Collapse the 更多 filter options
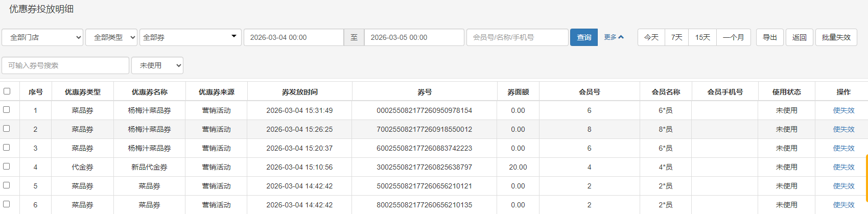The width and height of the screenshot is (868, 214). (x=614, y=37)
